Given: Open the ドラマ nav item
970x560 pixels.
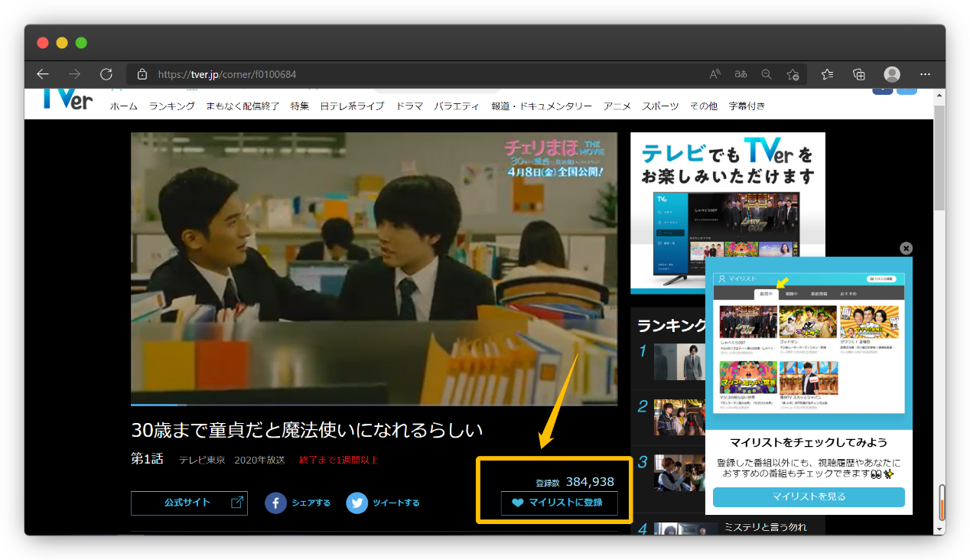Looking at the screenshot, I should coord(409,106).
